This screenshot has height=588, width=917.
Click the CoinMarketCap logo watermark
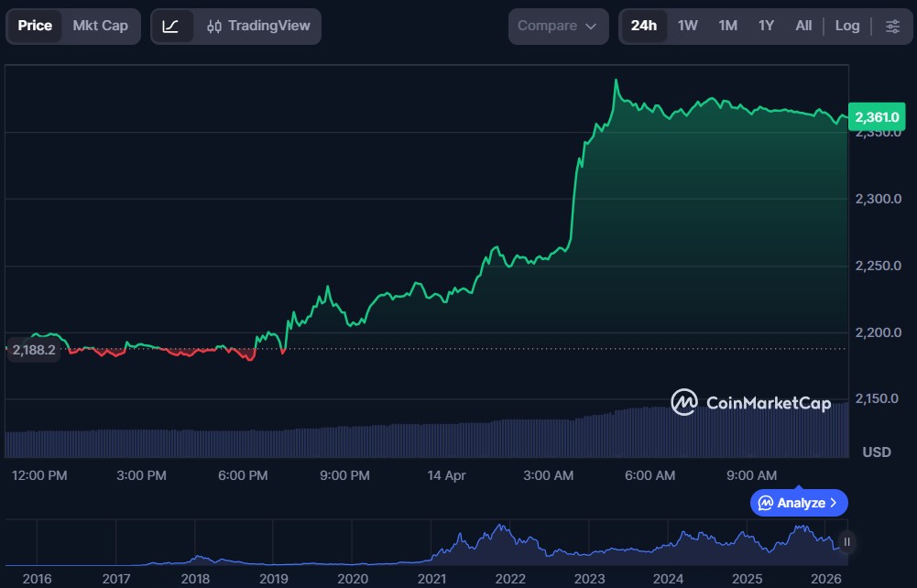pos(750,402)
